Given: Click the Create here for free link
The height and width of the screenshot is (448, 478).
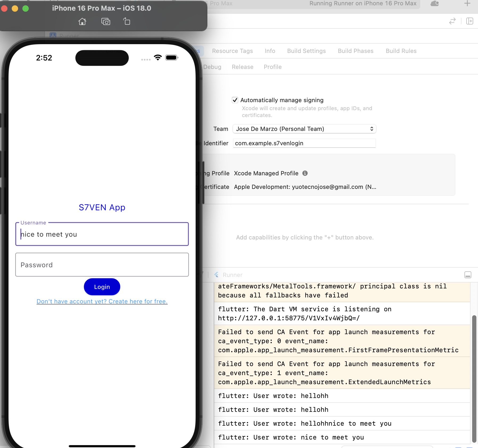Looking at the screenshot, I should (x=102, y=301).
